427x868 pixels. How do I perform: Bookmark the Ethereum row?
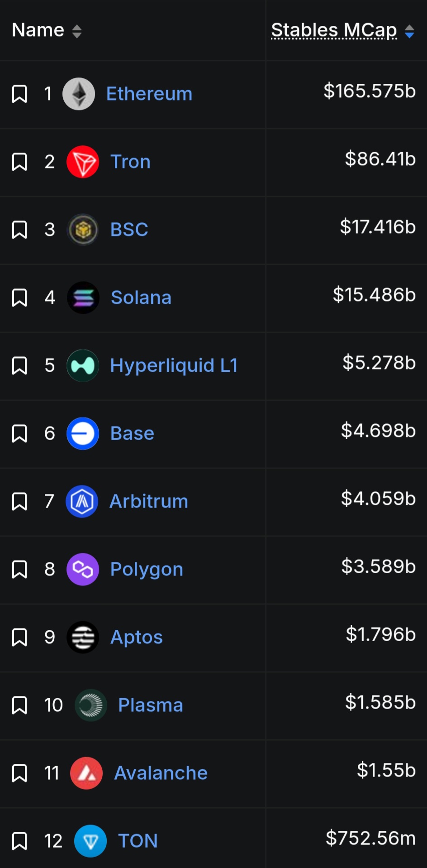(19, 94)
